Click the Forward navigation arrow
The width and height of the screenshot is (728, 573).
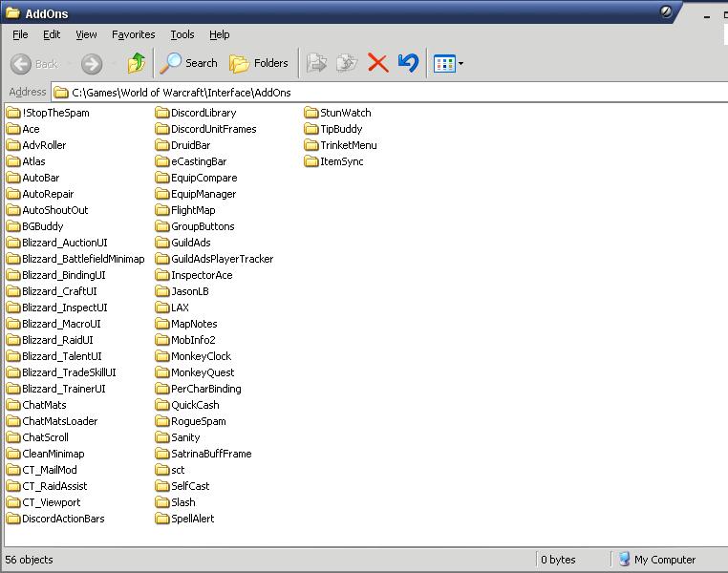click(x=92, y=64)
